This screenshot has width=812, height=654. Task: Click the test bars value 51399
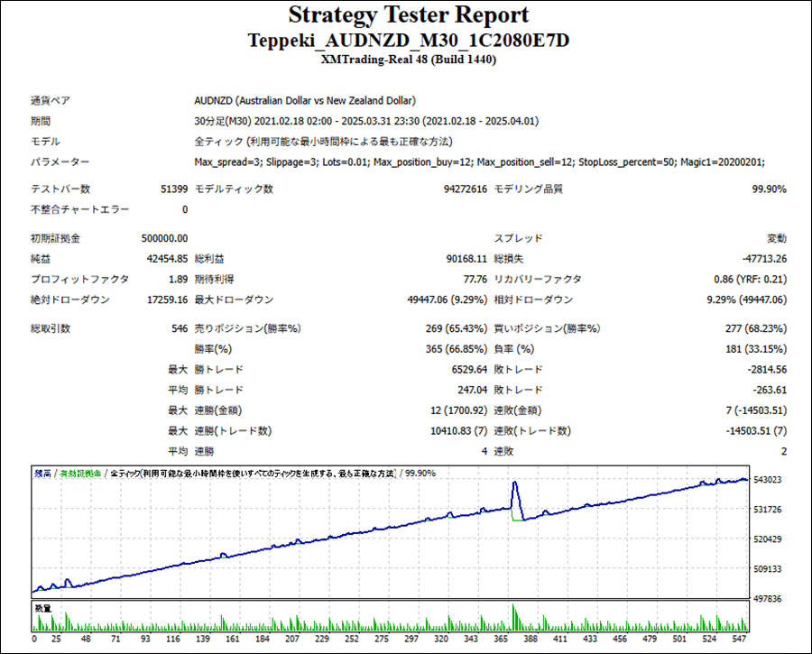pos(174,189)
